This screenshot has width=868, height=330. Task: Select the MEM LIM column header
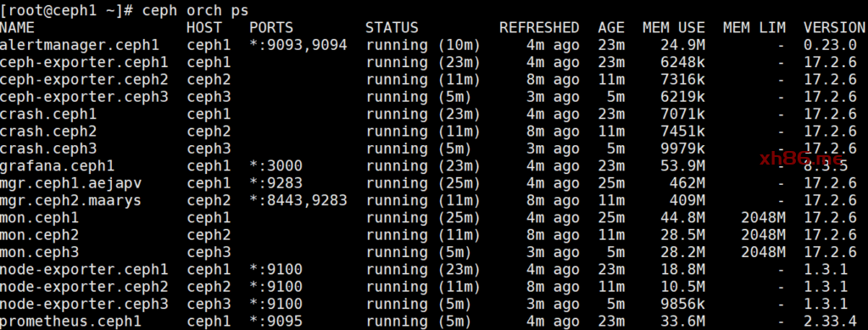click(x=754, y=28)
